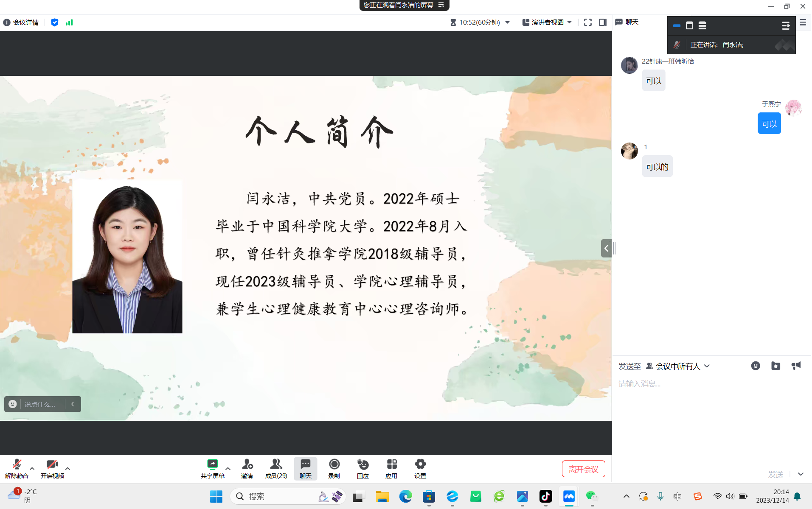
Task: Open the Apps (应用) icon
Action: coord(391,464)
